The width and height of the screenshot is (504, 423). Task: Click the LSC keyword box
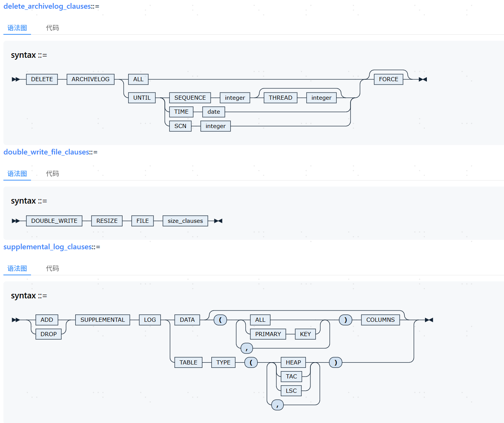tap(291, 391)
